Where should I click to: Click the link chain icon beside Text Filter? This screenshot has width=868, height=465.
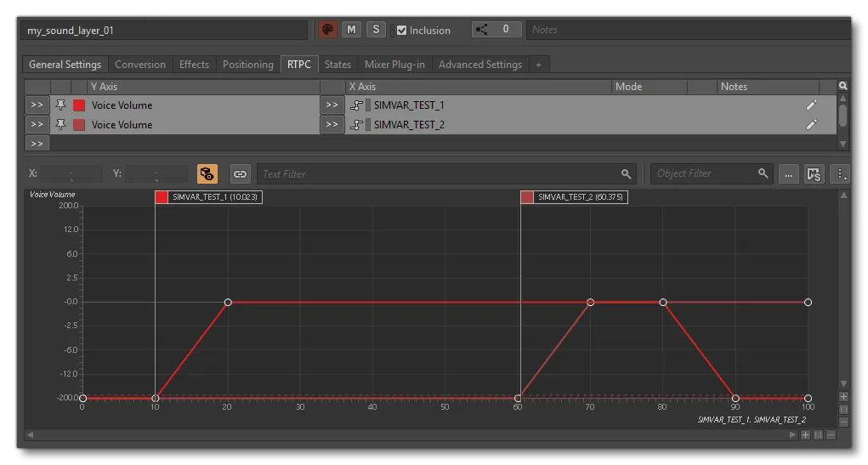coord(241,174)
